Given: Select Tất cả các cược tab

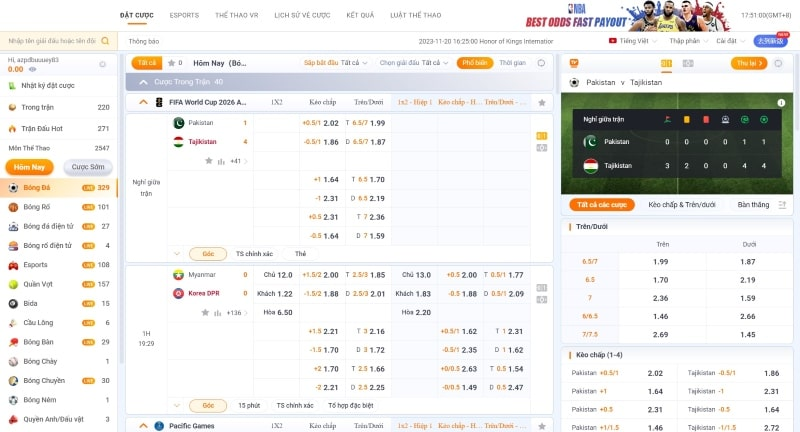Looking at the screenshot, I should (x=602, y=205).
